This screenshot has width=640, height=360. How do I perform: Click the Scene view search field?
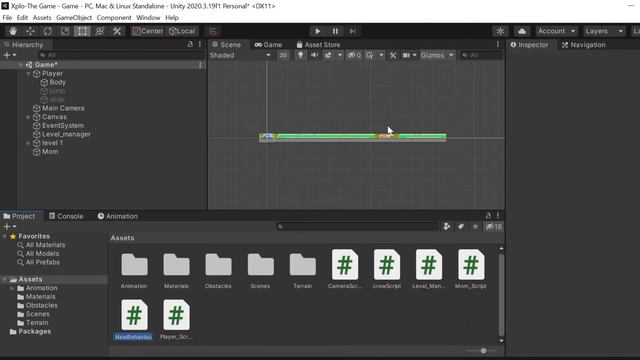(x=481, y=55)
